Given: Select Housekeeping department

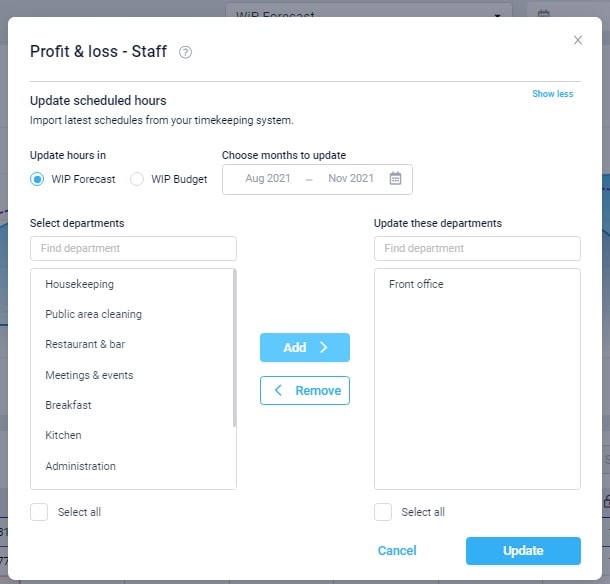Looking at the screenshot, I should coord(80,284).
